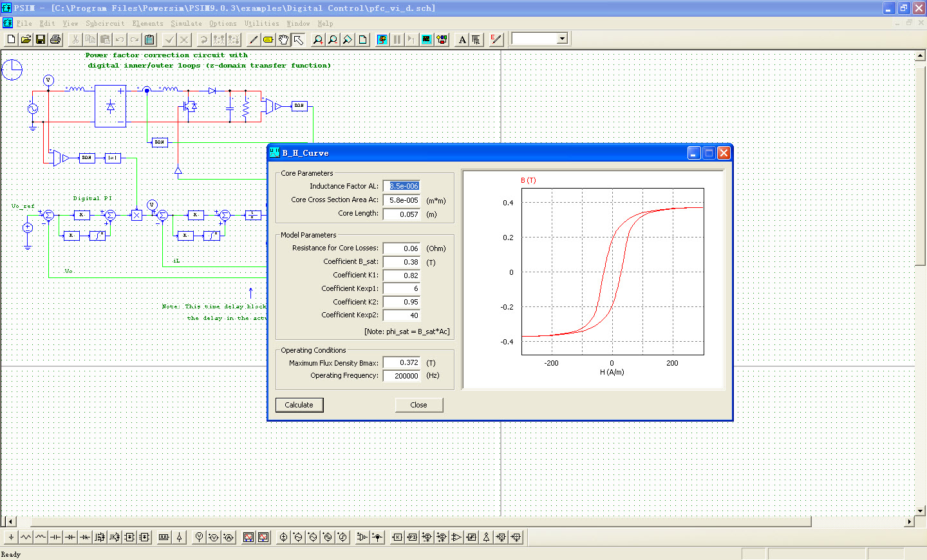Place a proportional K block
This screenshot has width=927, height=560.
point(397,537)
